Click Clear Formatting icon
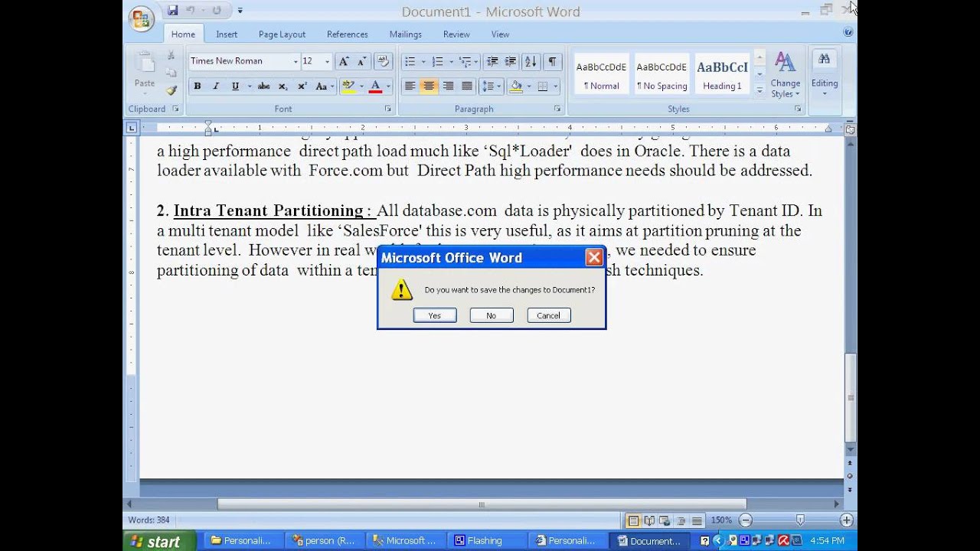Viewport: 980px width, 551px height. (384, 61)
